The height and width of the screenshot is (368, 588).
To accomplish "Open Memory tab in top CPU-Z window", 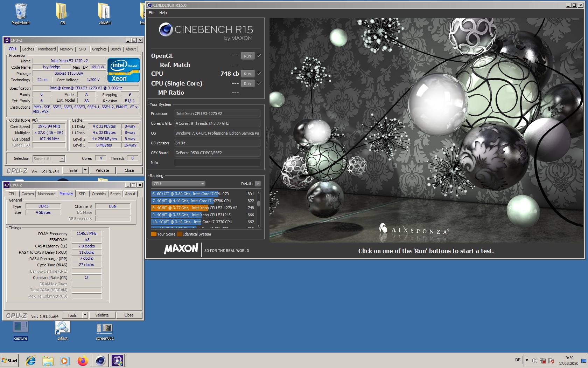I will tap(66, 49).
